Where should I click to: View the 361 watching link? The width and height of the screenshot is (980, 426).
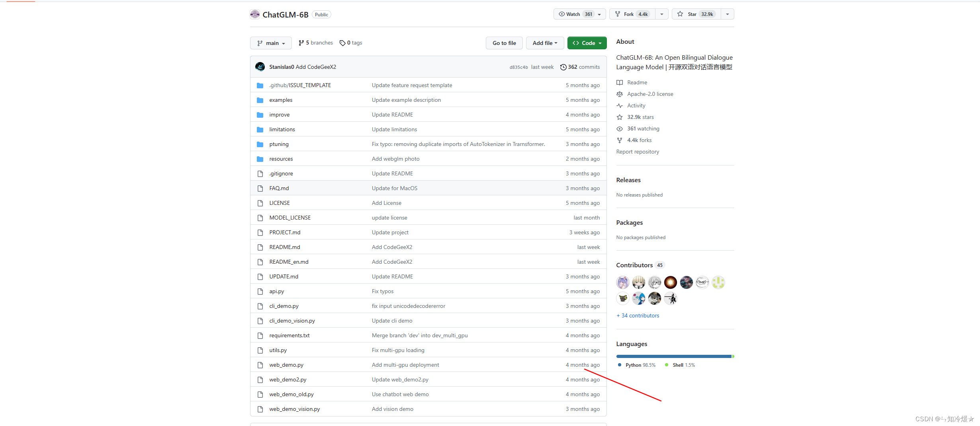(638, 129)
